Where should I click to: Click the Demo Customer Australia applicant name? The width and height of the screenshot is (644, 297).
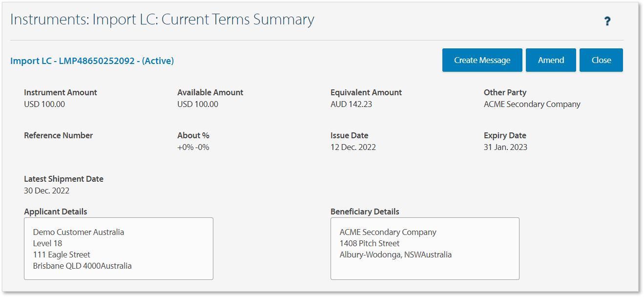click(78, 232)
